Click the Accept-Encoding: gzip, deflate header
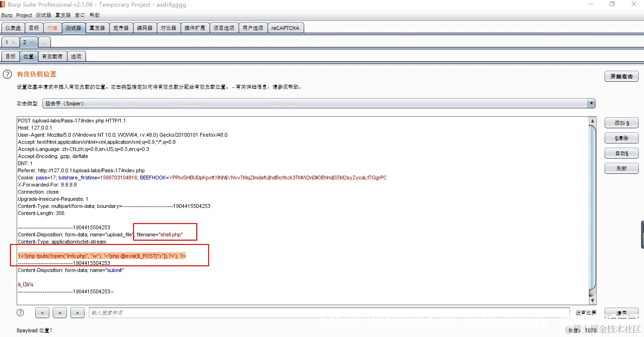Viewport: 644px width, 337px height. (x=53, y=156)
